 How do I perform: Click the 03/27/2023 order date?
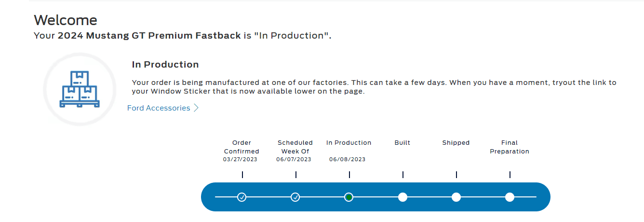click(x=240, y=159)
